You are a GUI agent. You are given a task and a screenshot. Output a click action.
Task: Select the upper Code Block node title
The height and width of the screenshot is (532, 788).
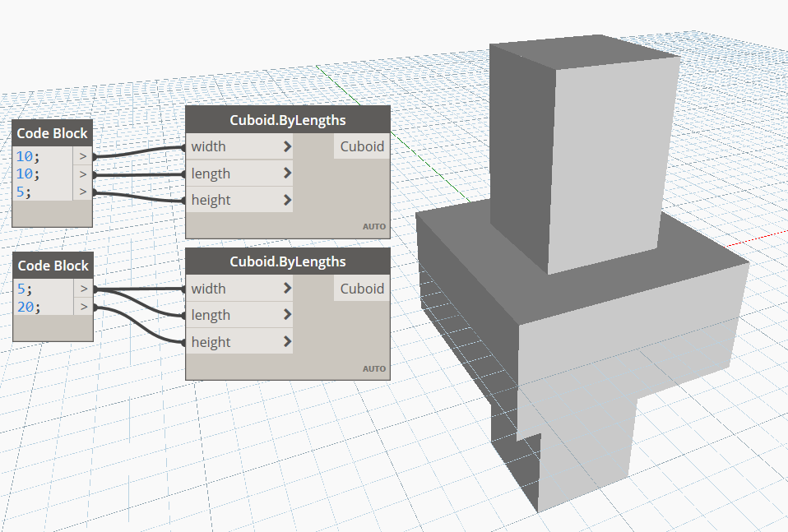(x=53, y=133)
